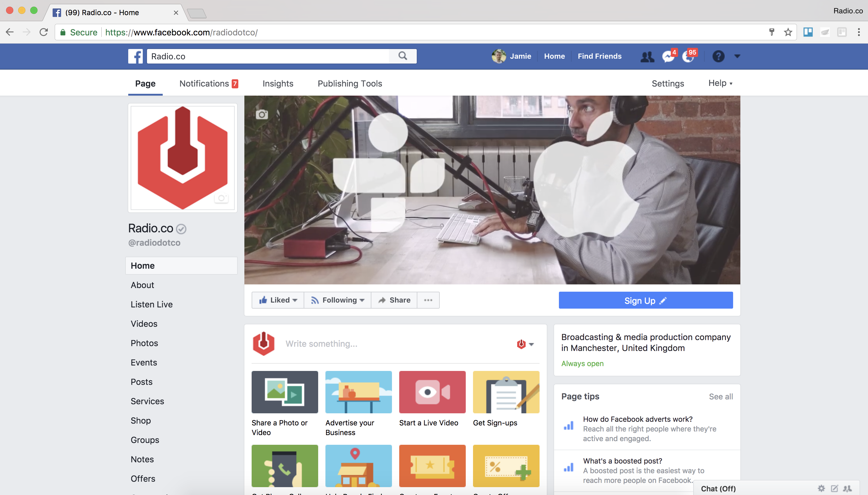Select the Publishing Tools tab
The image size is (868, 495).
point(349,83)
